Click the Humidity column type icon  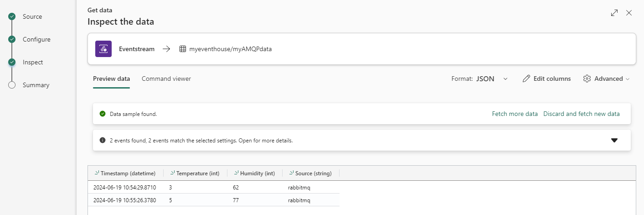click(237, 173)
